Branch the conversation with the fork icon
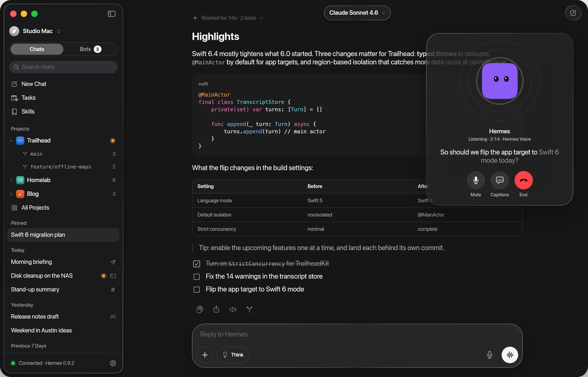This screenshot has width=588, height=377. (250, 309)
